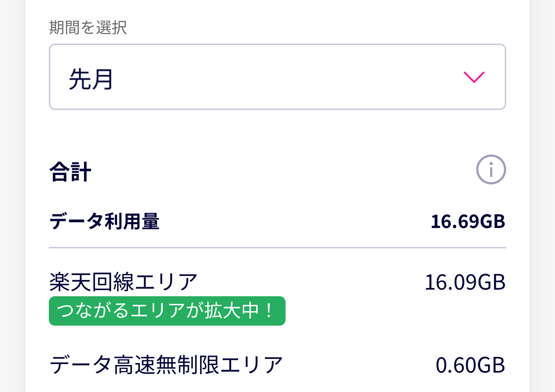Click the info icon beside 合計
The width and height of the screenshot is (555, 392).
coord(491,169)
